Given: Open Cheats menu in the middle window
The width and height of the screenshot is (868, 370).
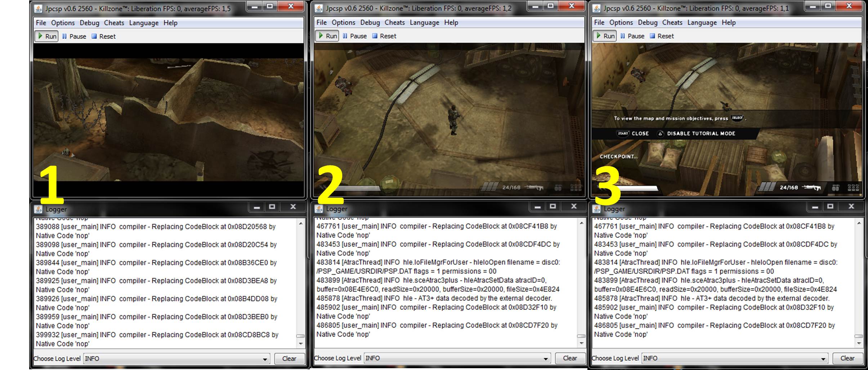Looking at the screenshot, I should (x=394, y=23).
